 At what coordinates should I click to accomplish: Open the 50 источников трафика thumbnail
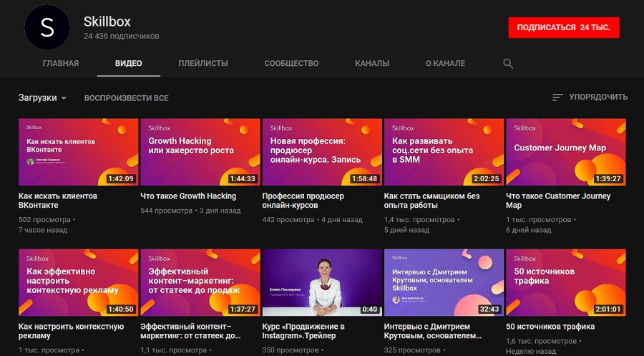tap(565, 282)
